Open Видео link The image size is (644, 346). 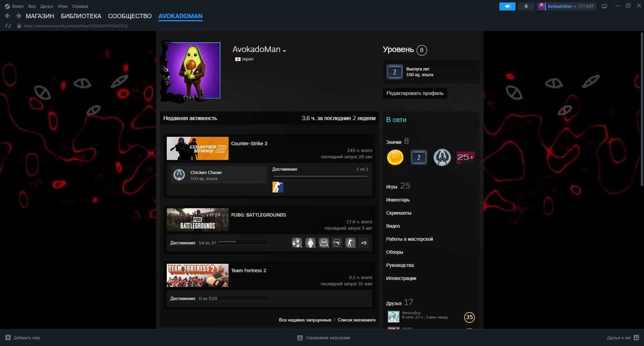click(393, 226)
